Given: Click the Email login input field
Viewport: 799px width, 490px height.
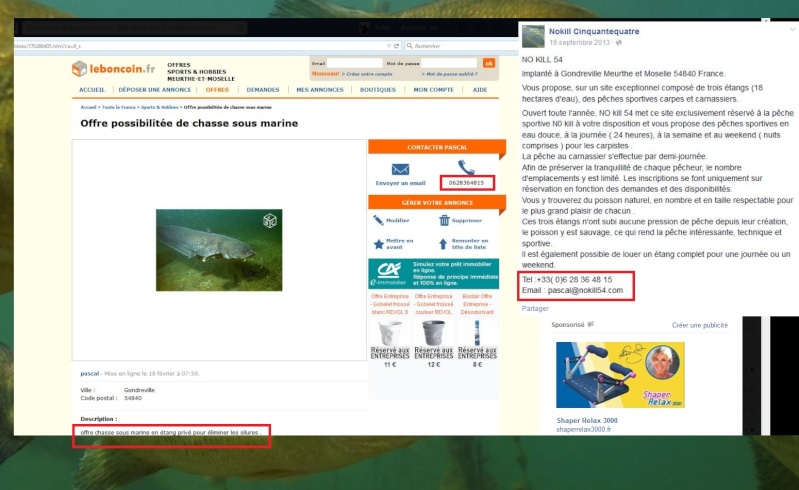Looking at the screenshot, I should (355, 63).
